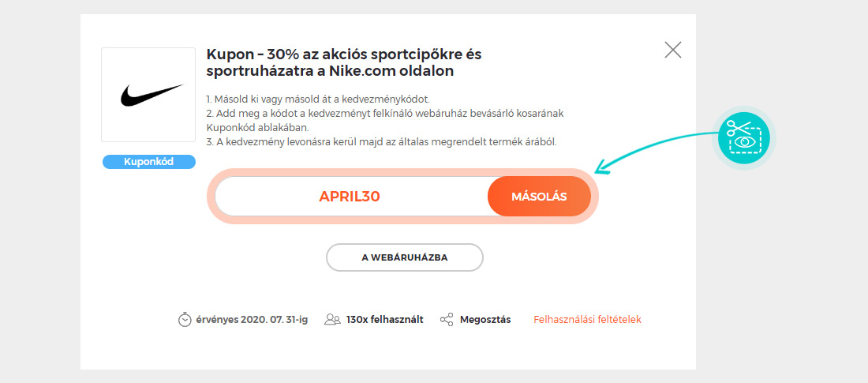Click instruction step 3 about the discount deduction

click(x=381, y=141)
